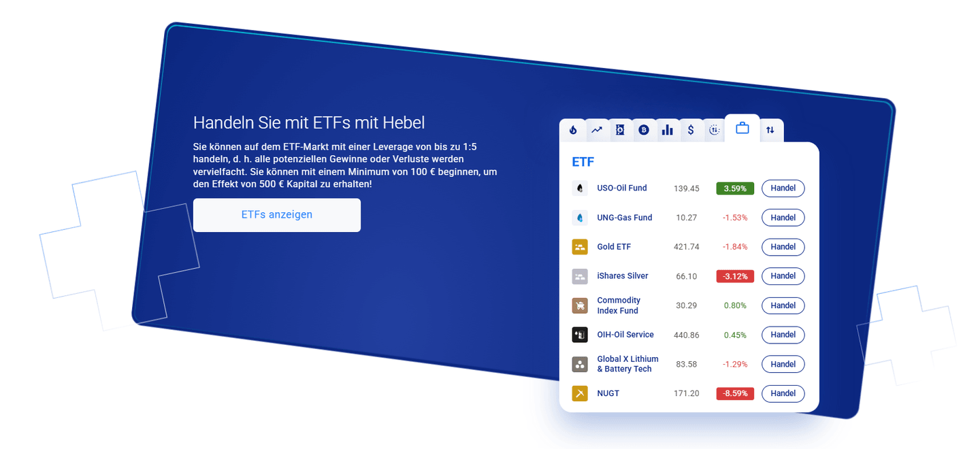This screenshot has height=449, width=980.
Task: Open the NUGT name link
Action: [608, 393]
